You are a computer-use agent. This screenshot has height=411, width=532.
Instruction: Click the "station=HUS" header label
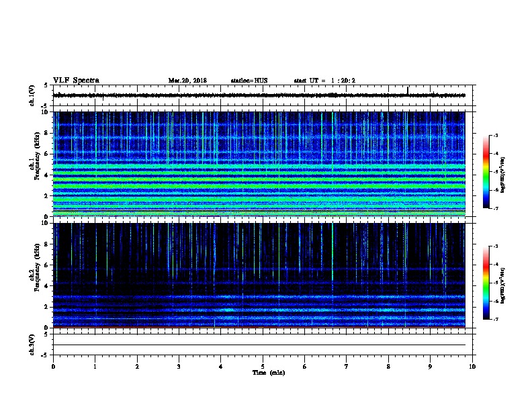249,81
